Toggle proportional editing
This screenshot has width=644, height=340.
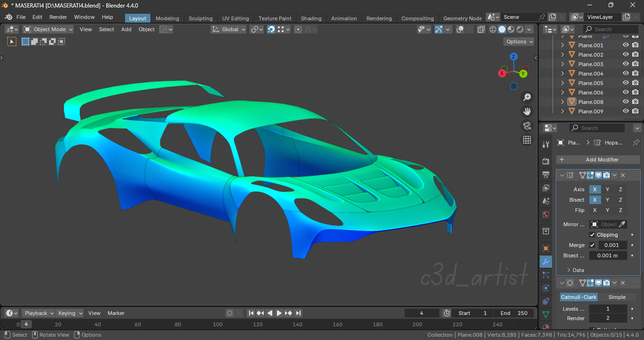(298, 29)
